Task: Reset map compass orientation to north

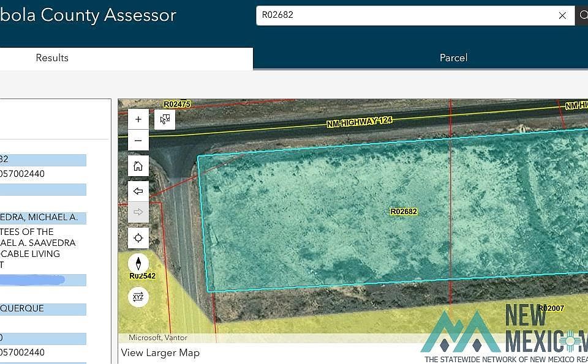Action: tap(138, 263)
